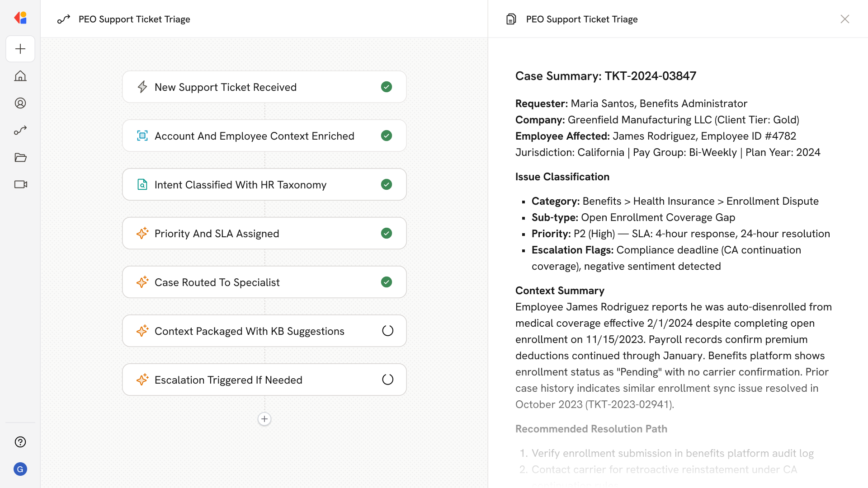Viewport: 868px width, 488px height.
Task: Open Intent Classified With HR Taxonomy step
Action: (x=264, y=184)
